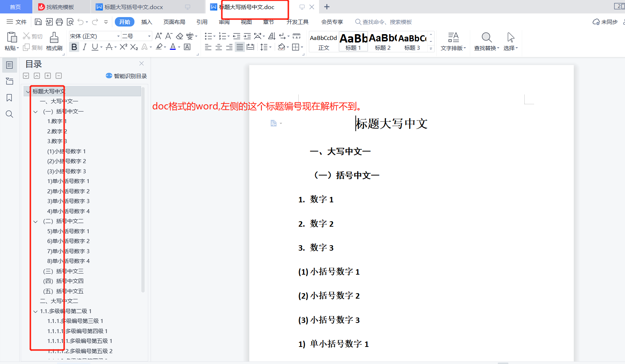The image size is (625, 364).
Task: Collapse 1.1.多级编号第二级 1 node
Action: tap(36, 311)
